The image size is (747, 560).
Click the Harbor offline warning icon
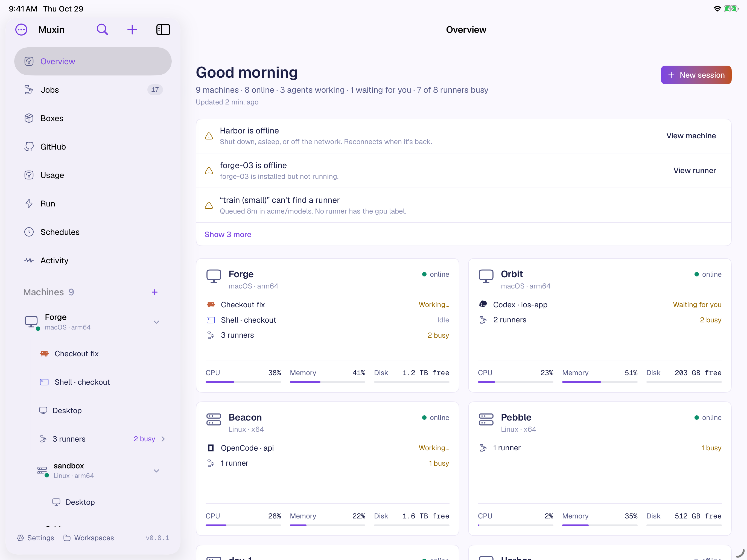coord(209,136)
